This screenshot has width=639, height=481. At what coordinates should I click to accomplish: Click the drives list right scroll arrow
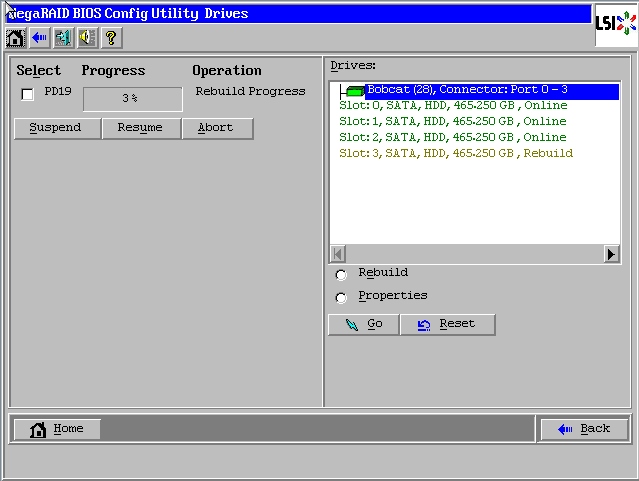tap(611, 254)
